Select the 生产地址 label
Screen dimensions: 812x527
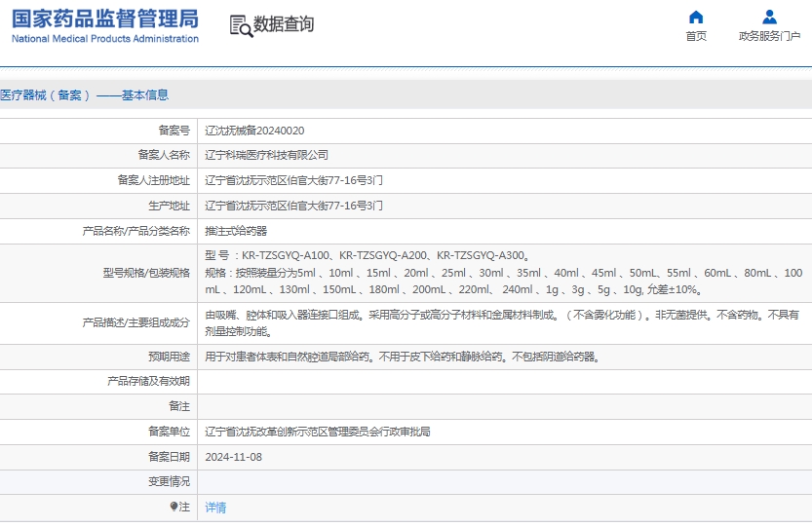click(169, 206)
